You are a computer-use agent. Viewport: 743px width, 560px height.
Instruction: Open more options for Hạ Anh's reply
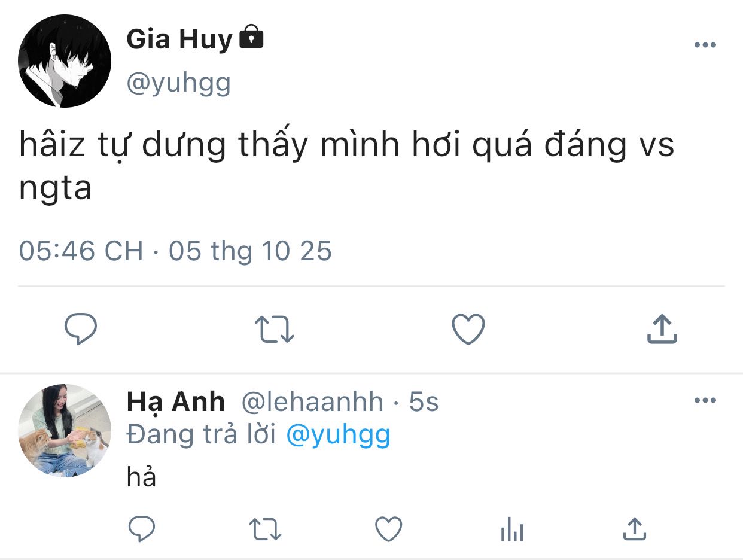[x=705, y=401]
